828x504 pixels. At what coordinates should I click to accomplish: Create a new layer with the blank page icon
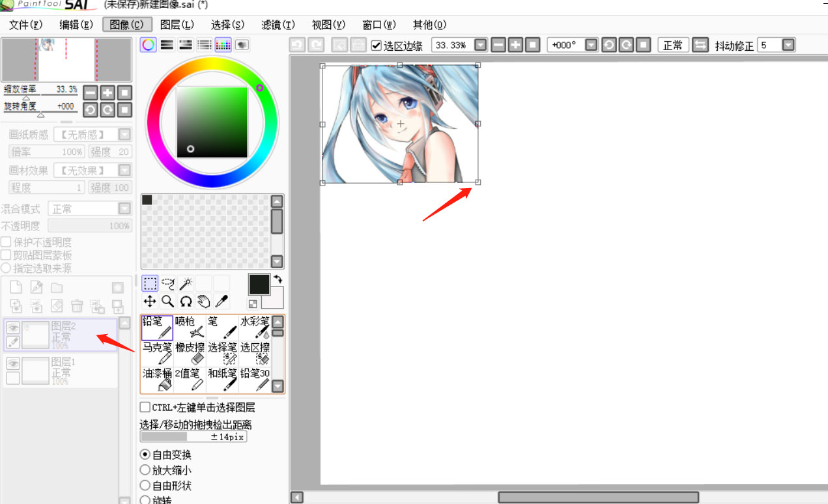[16, 288]
